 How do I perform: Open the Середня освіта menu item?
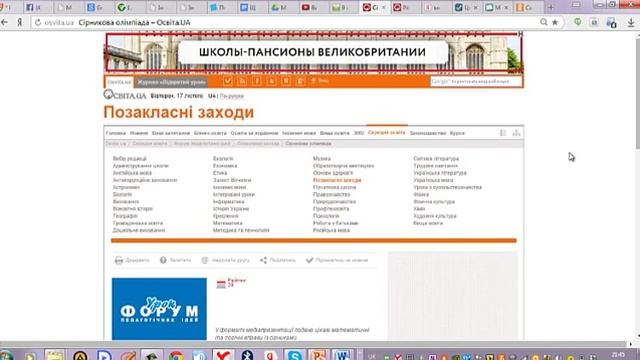(387, 133)
